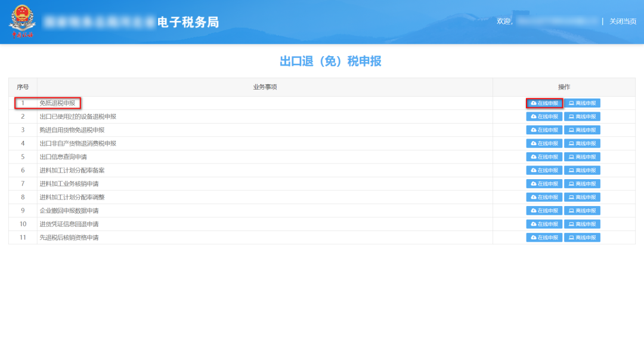Choose 离线申报 for 出口非自产货物退消费税申报
This screenshot has height=363, width=644.
point(582,143)
